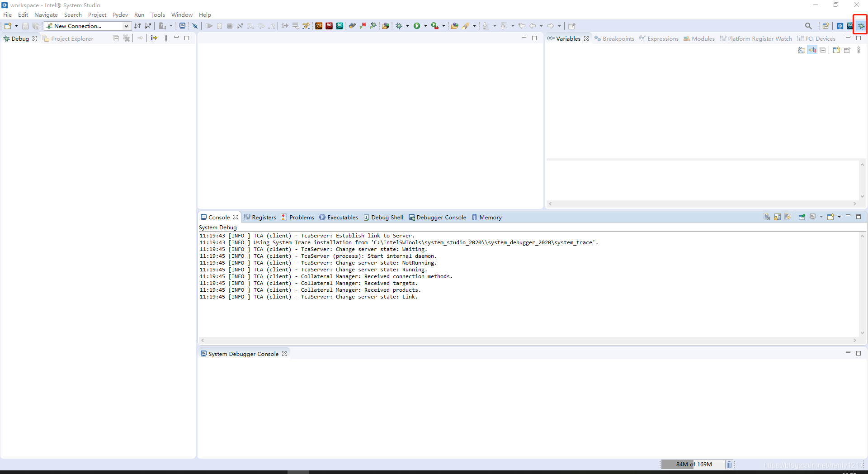Switch to the Debug perspective bug icon

861,26
